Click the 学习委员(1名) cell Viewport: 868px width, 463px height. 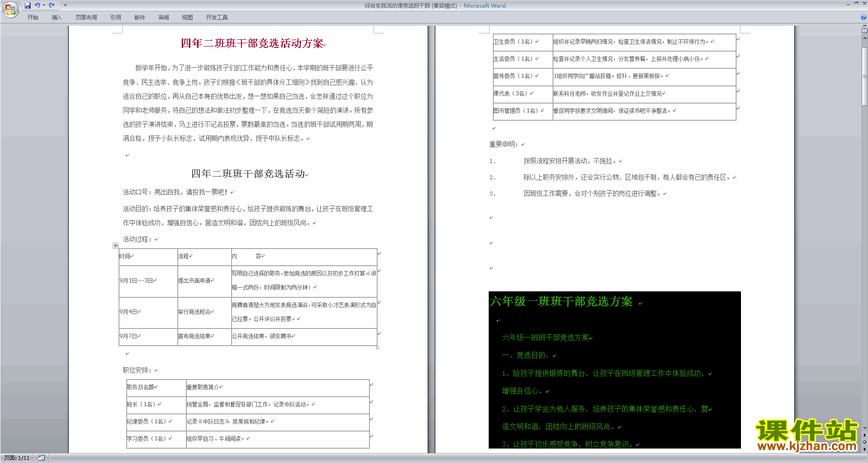point(156,439)
